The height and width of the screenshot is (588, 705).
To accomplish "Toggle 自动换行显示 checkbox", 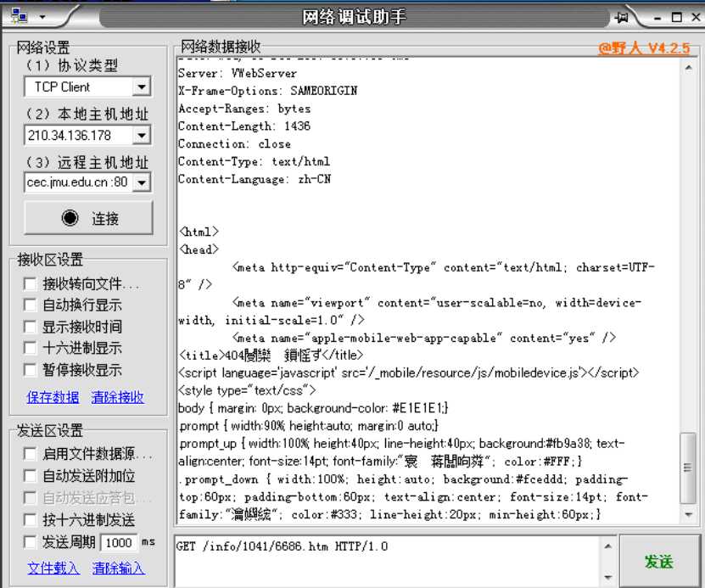I will pyautogui.click(x=31, y=305).
